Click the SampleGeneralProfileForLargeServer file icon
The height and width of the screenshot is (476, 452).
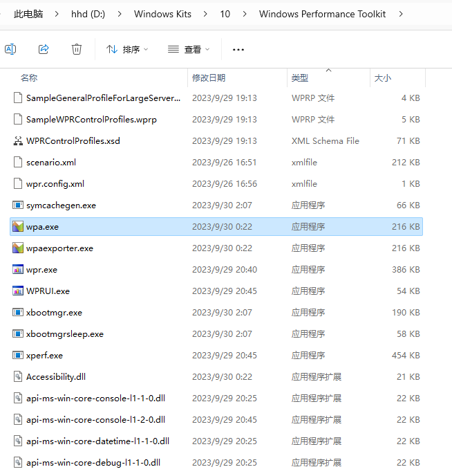(18, 98)
